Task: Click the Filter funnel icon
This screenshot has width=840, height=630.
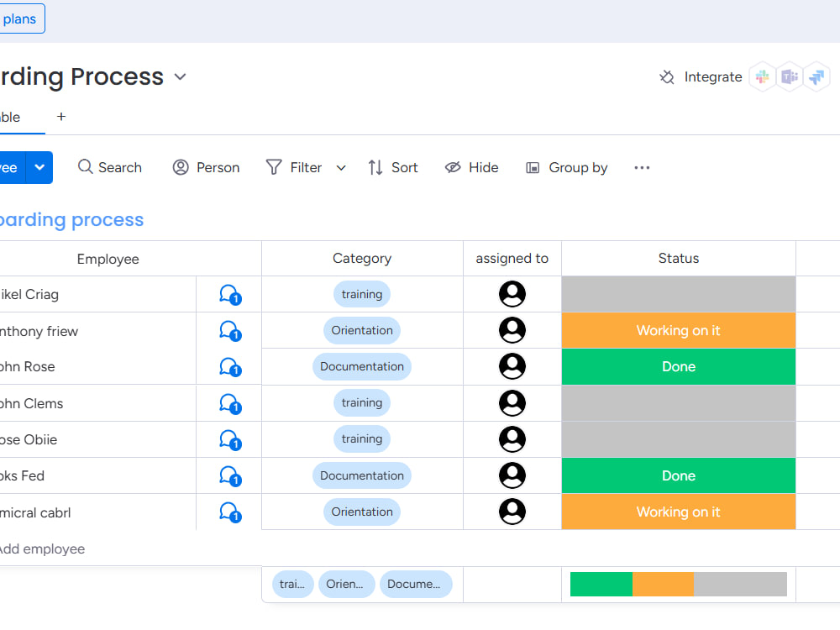Action: pyautogui.click(x=274, y=168)
